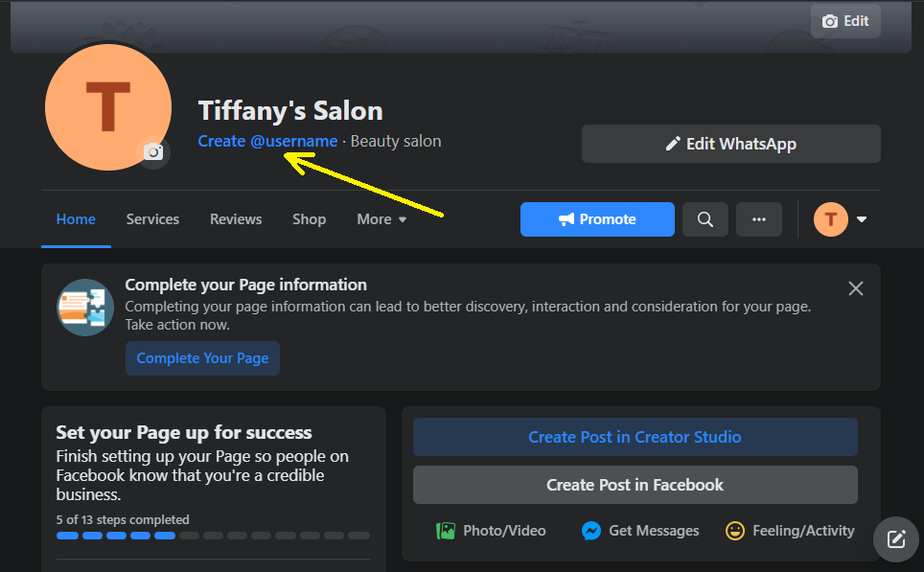The image size is (924, 572).
Task: Click the Beauty salon category text
Action: (396, 142)
